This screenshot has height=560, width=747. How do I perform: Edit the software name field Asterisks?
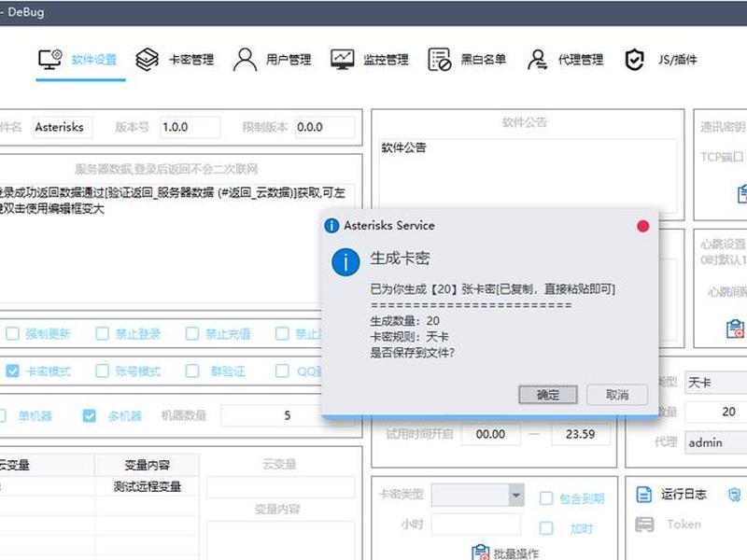[x=63, y=127]
